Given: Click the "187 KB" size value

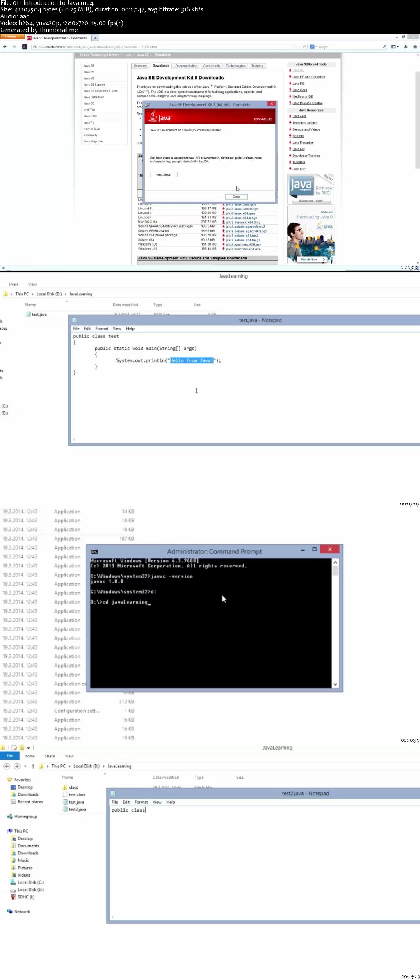Looking at the screenshot, I should [127, 539].
